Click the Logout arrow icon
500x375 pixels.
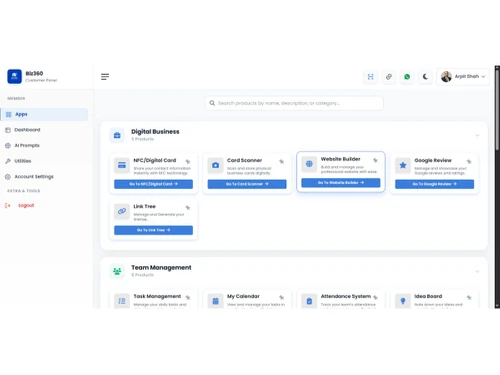8,205
